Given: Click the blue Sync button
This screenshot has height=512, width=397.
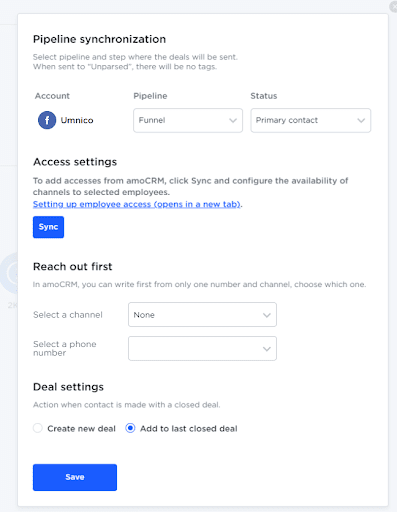Looking at the screenshot, I should pos(48,227).
